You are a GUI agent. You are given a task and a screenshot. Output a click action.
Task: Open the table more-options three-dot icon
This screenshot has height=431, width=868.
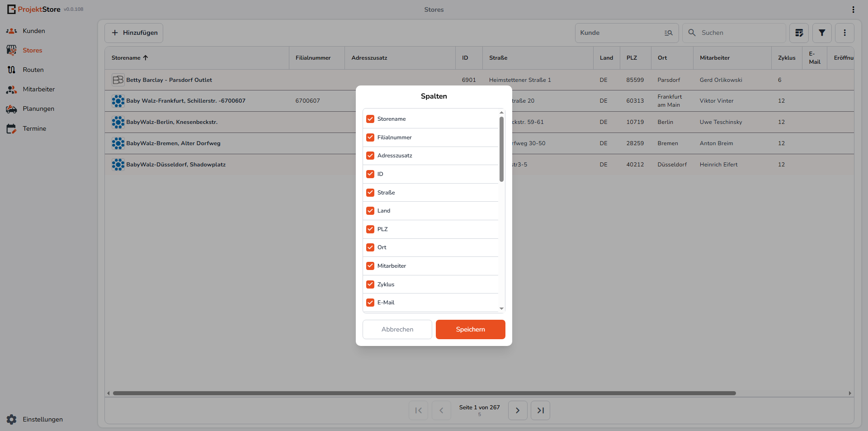pos(844,33)
